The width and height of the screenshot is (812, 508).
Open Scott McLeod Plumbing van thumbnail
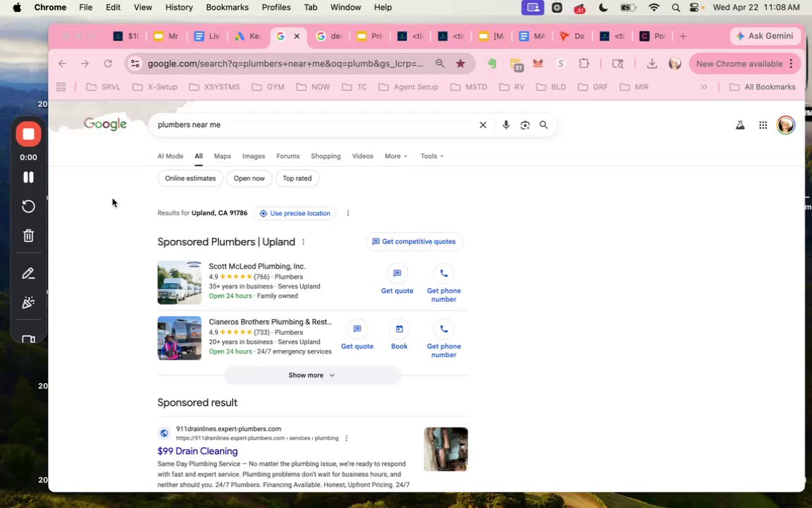(x=179, y=282)
